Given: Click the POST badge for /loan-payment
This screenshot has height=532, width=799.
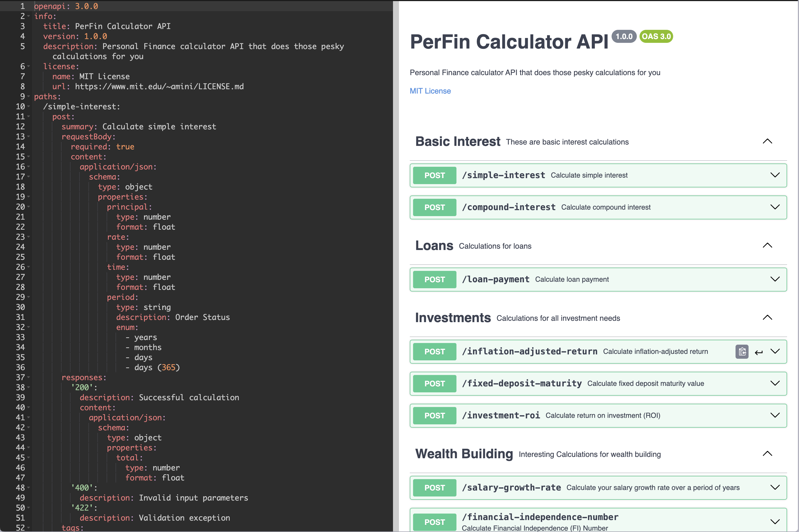Looking at the screenshot, I should coord(434,280).
